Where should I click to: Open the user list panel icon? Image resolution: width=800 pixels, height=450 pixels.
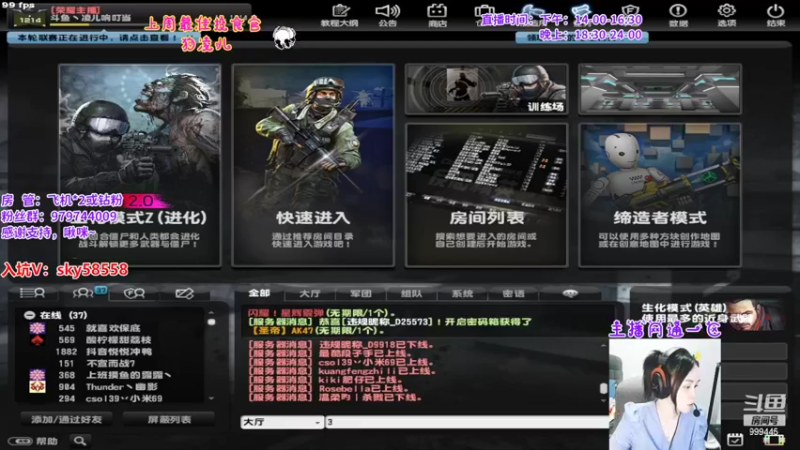pyautogui.click(x=32, y=293)
